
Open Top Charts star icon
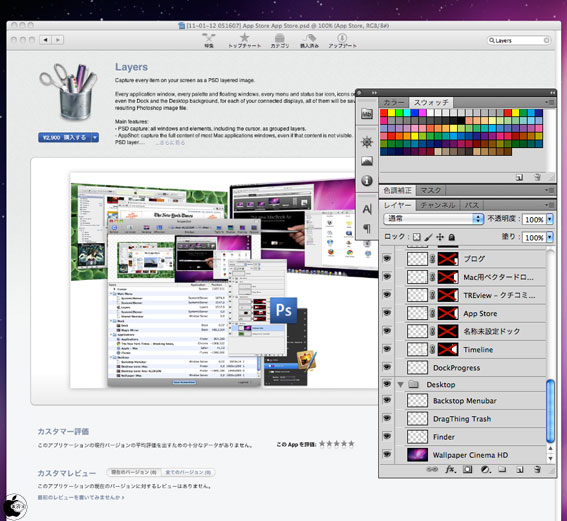pyautogui.click(x=244, y=40)
